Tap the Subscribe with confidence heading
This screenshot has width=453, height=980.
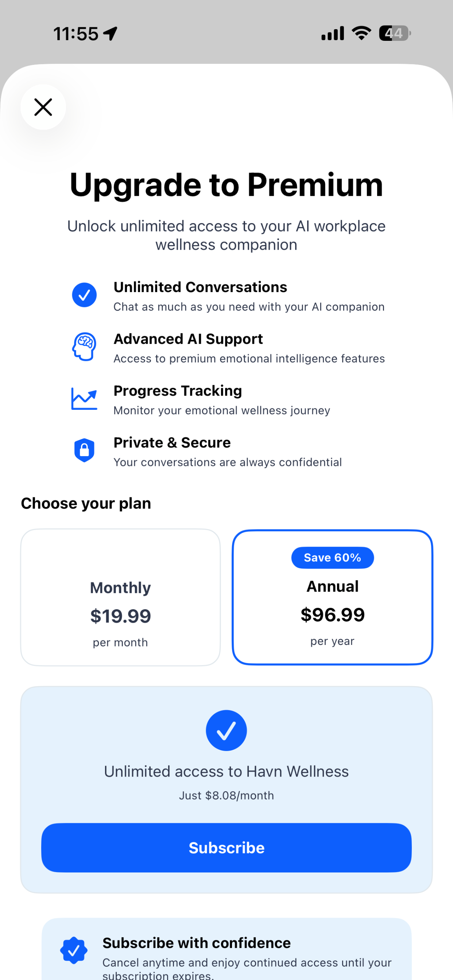[x=197, y=943]
